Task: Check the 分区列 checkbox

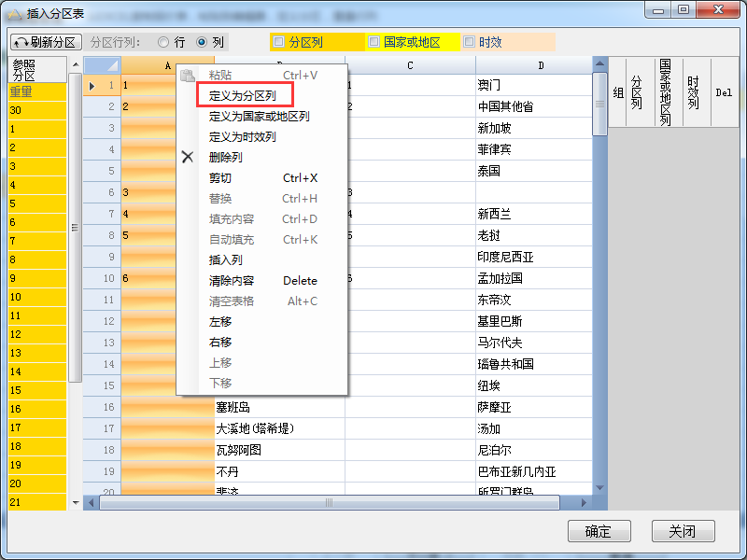Action: [x=278, y=42]
